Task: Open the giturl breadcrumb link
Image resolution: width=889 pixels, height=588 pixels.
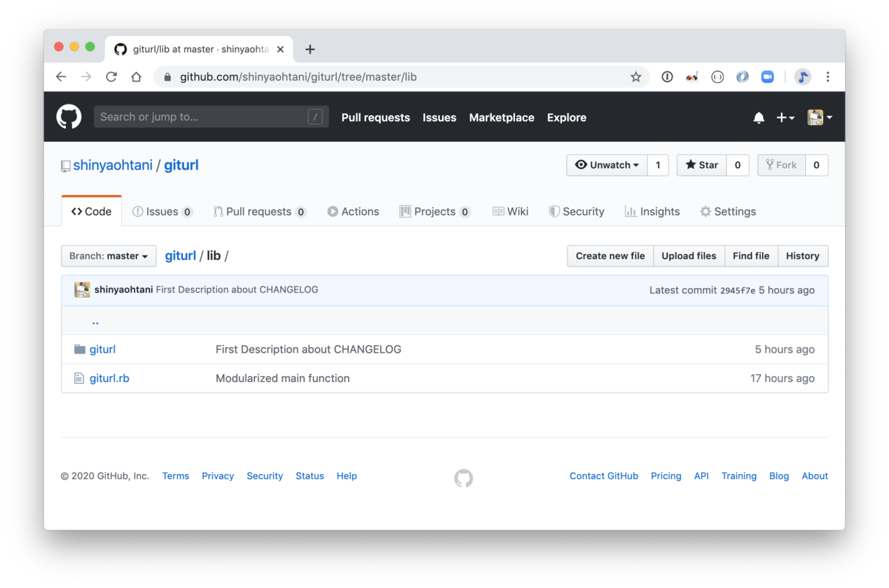Action: (x=181, y=255)
